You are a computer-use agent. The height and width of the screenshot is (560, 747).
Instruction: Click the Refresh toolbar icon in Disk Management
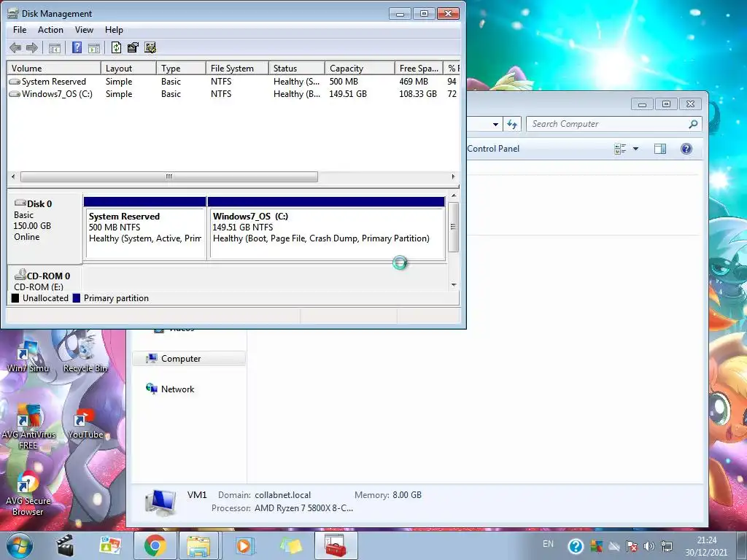click(116, 47)
